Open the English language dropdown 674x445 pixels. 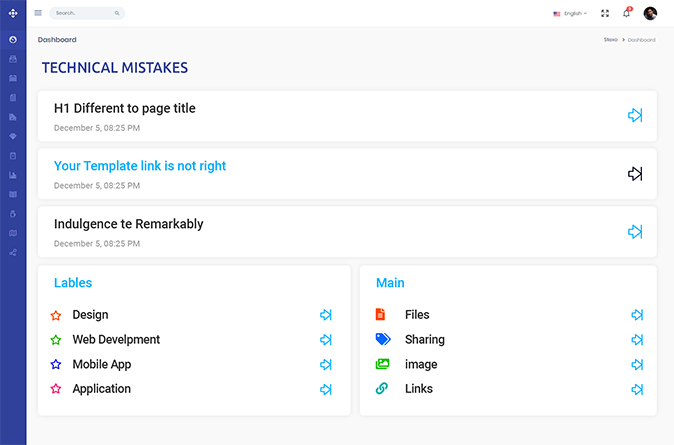click(570, 13)
